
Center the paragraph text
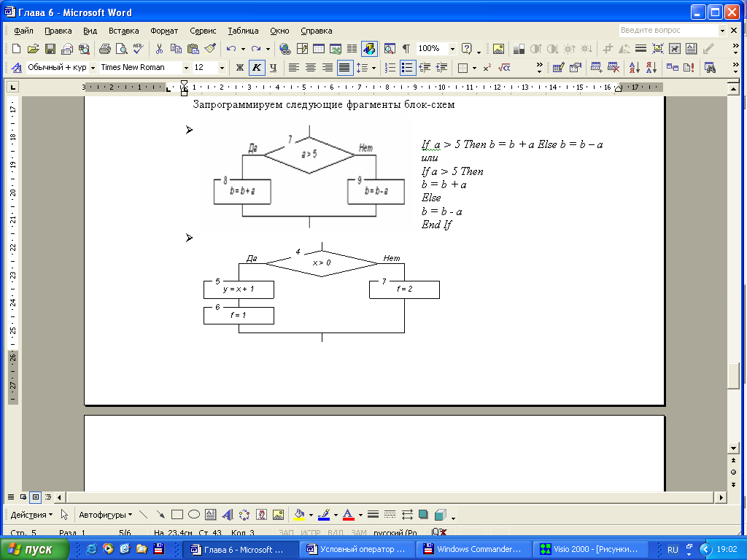click(311, 68)
